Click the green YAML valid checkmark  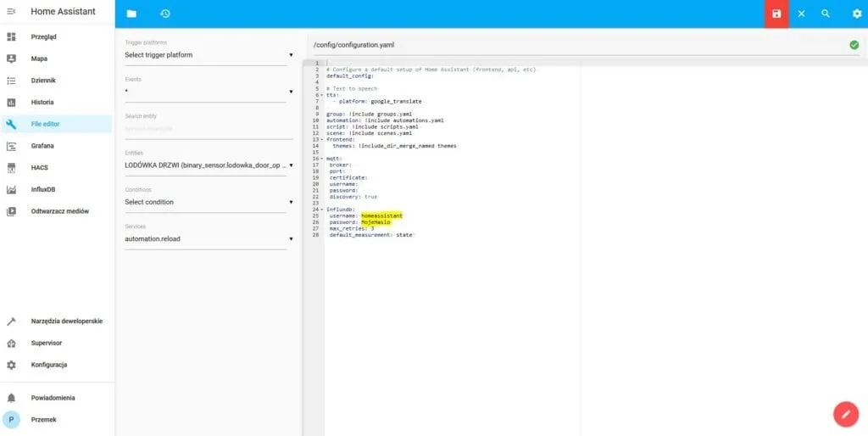click(854, 45)
